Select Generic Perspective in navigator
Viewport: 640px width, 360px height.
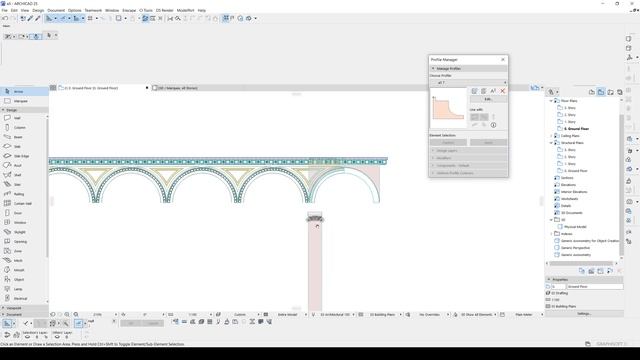coord(575,248)
